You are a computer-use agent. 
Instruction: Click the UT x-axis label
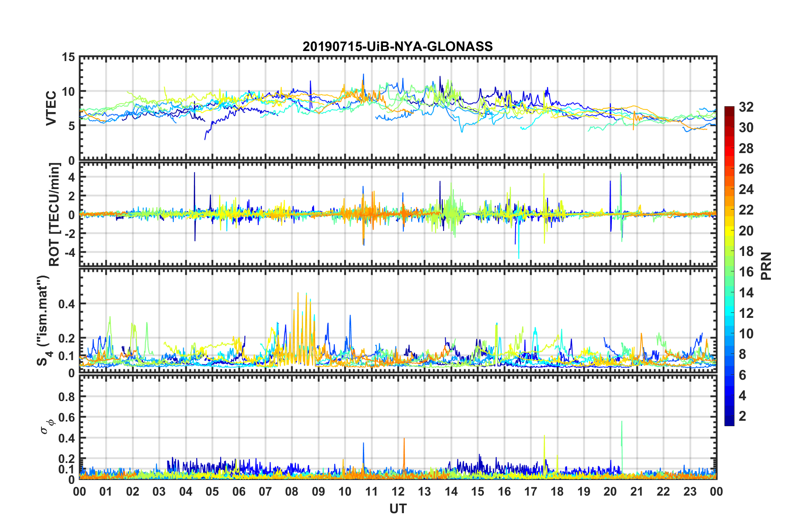pyautogui.click(x=398, y=509)
